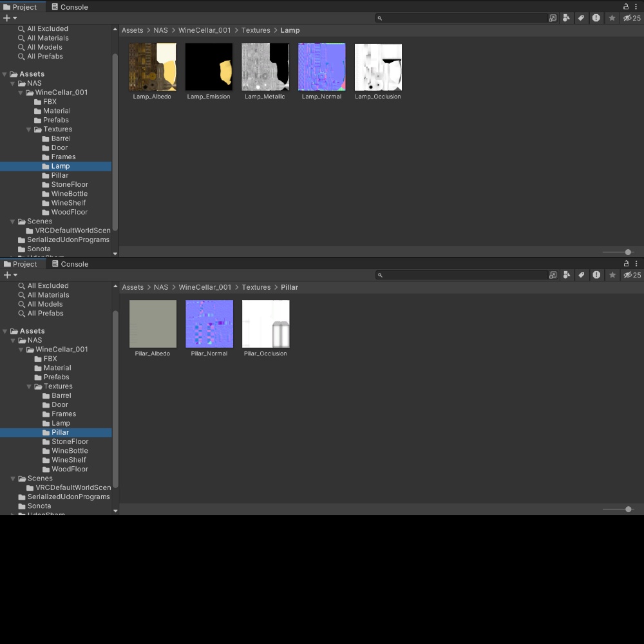The height and width of the screenshot is (644, 644).
Task: Search by type icon in upper Project panel
Action: [x=566, y=18]
